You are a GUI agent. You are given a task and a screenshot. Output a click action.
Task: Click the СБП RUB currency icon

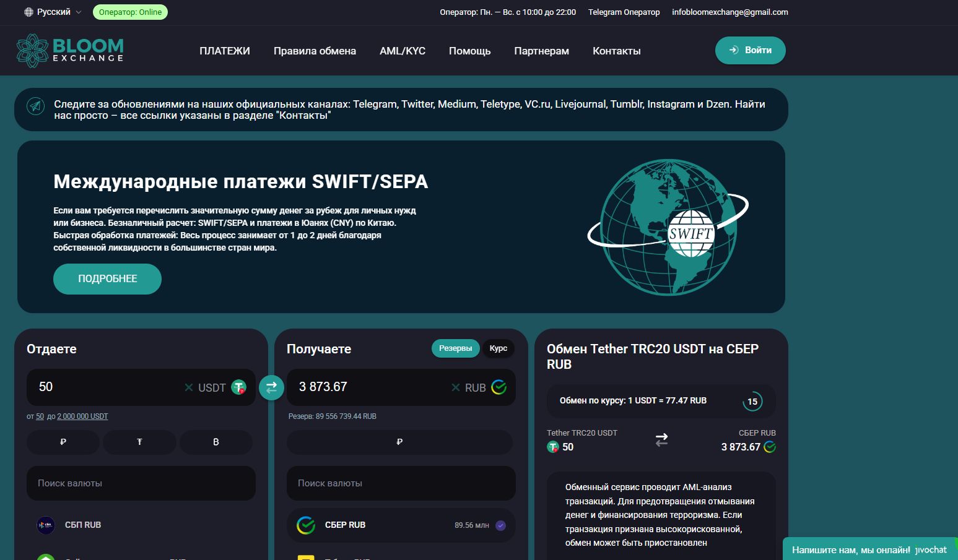click(x=46, y=525)
